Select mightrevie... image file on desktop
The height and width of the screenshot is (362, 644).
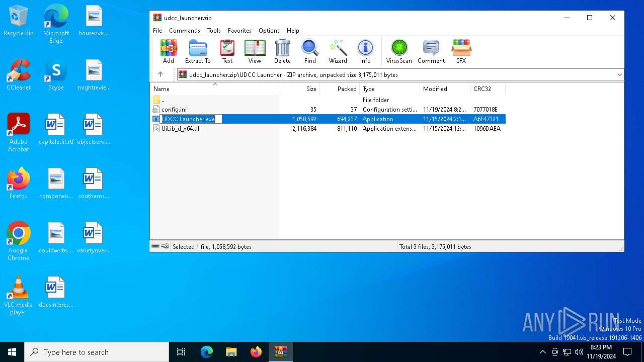(94, 75)
